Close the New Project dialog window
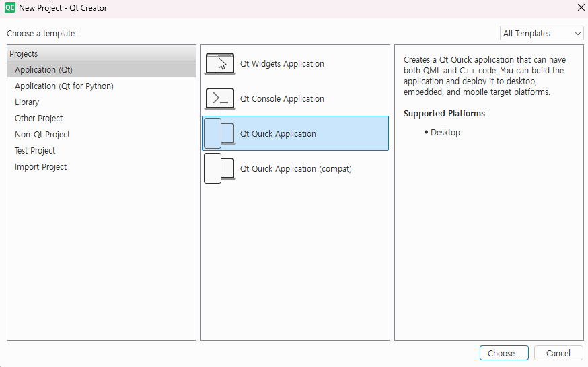The width and height of the screenshot is (588, 367). (x=581, y=8)
